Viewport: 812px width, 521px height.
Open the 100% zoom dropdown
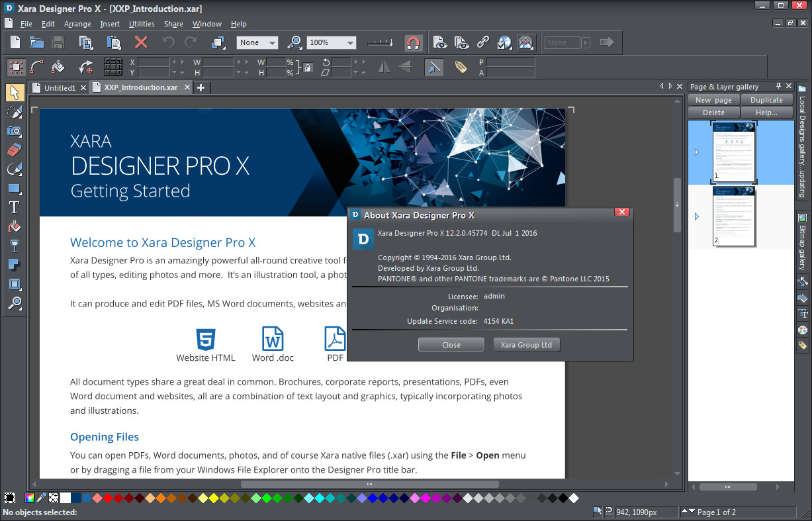click(332, 42)
